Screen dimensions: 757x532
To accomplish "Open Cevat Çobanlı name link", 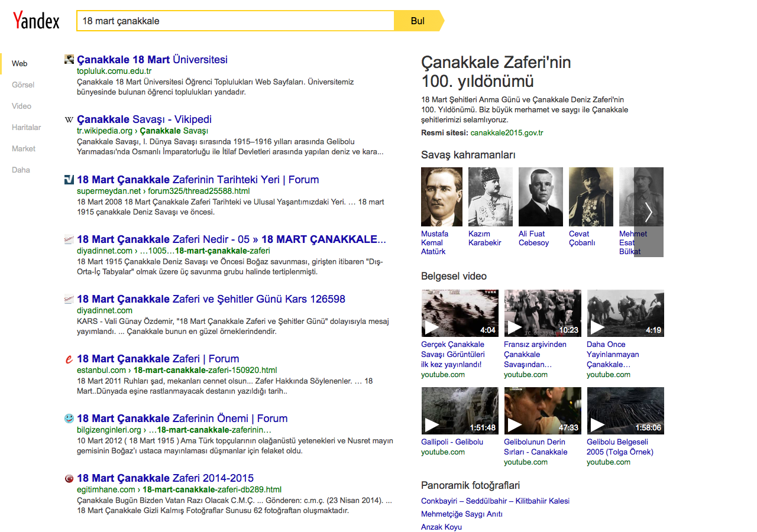I will [582, 238].
